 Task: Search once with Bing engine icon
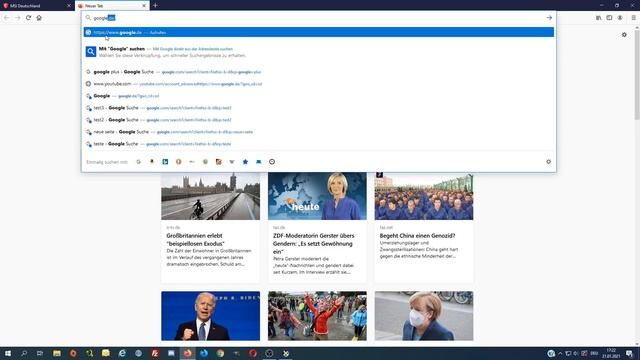coord(165,162)
